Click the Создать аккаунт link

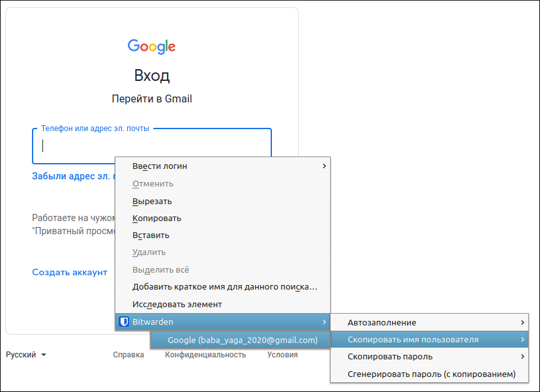tap(70, 273)
